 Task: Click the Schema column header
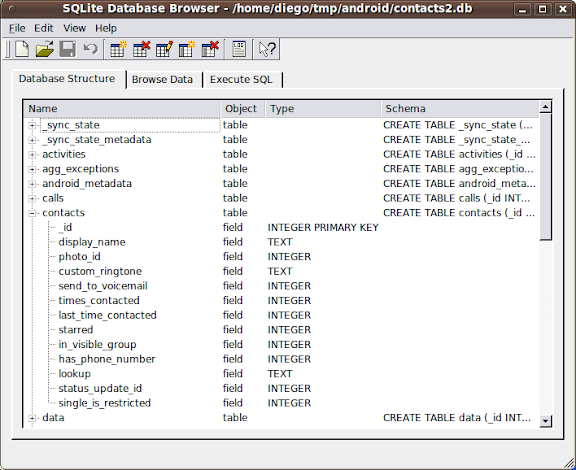pos(460,109)
